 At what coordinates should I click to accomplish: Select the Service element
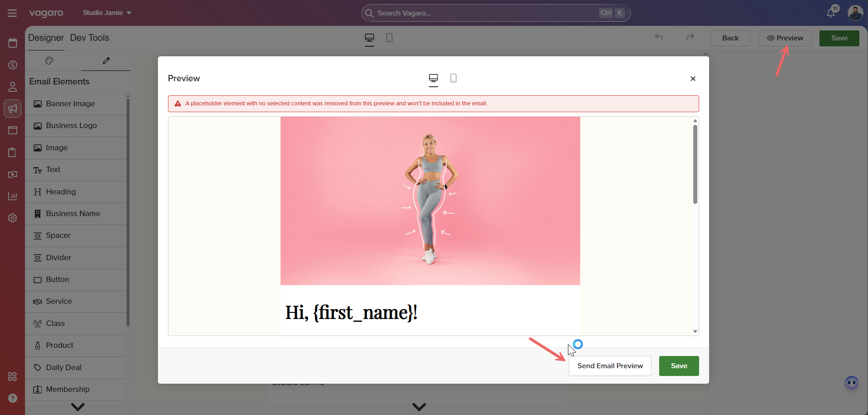(75, 301)
